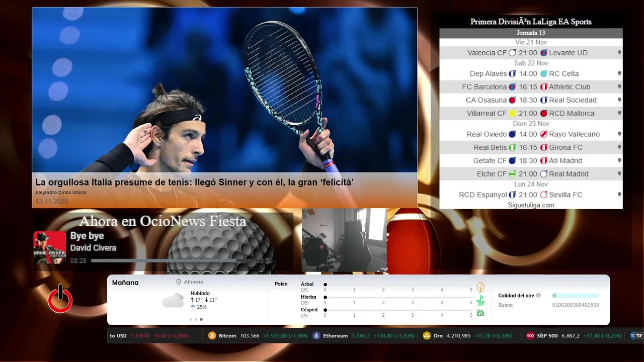
Task: Click the Nublado weather condition text
Action: click(x=200, y=293)
